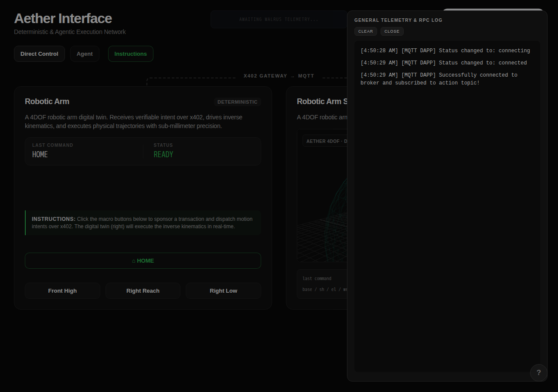558x392 pixels.
Task: Select the Instructions tab
Action: pyautogui.click(x=131, y=54)
